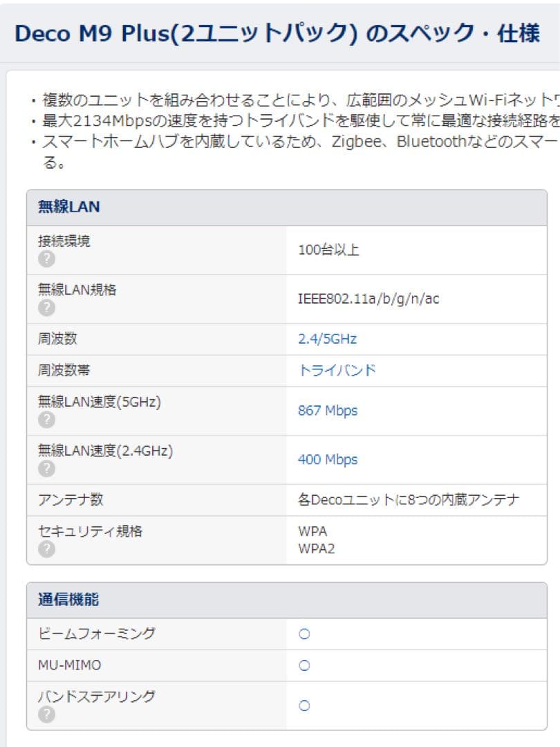The height and width of the screenshot is (747, 560).
Task: Click the 無線LAN速度(2.4GHz) label
Action: tap(105, 451)
